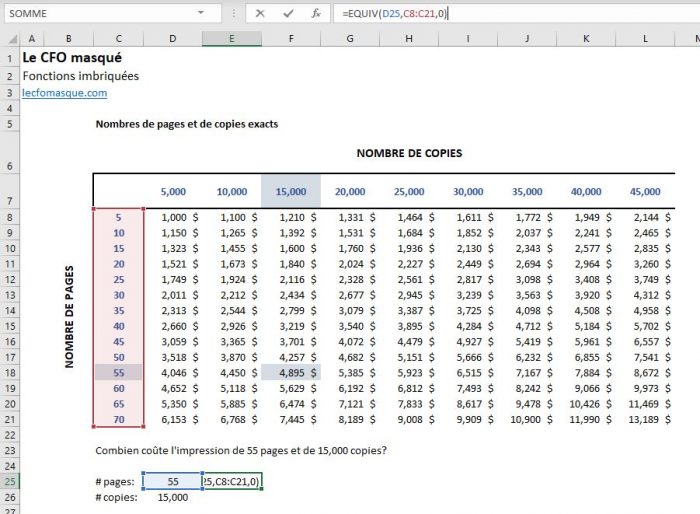Screen dimensions: 700x514
Task: Click the editing cell showing C8:C21,0)
Action: point(232,481)
